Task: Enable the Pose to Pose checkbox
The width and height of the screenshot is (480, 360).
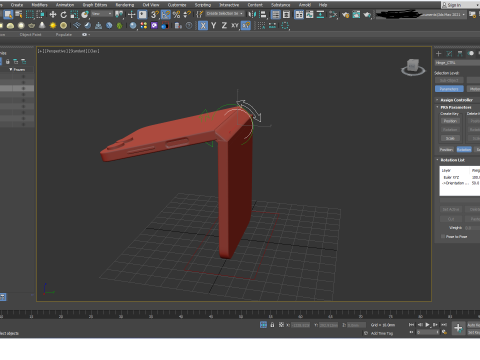Action: [443, 236]
